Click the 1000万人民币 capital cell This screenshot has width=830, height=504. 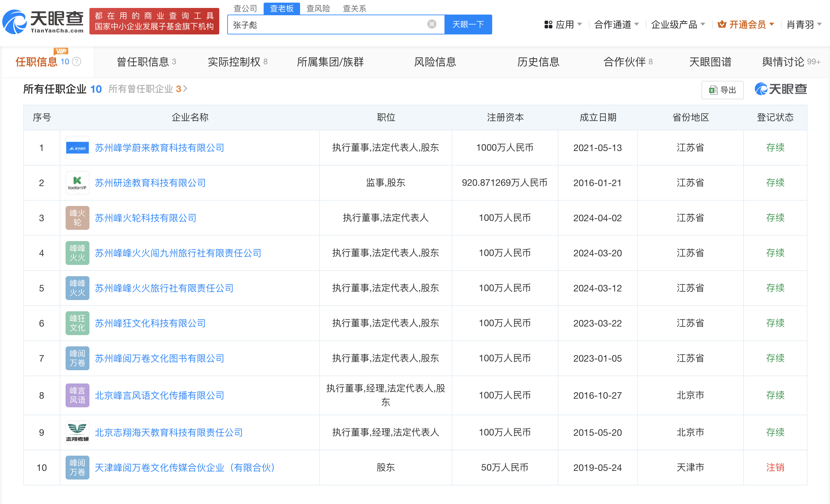click(504, 148)
